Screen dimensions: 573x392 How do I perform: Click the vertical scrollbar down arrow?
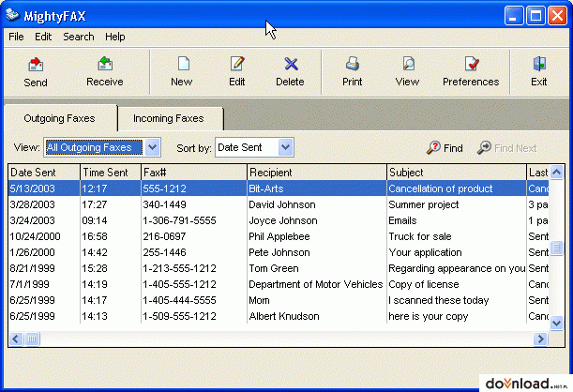coord(556,323)
